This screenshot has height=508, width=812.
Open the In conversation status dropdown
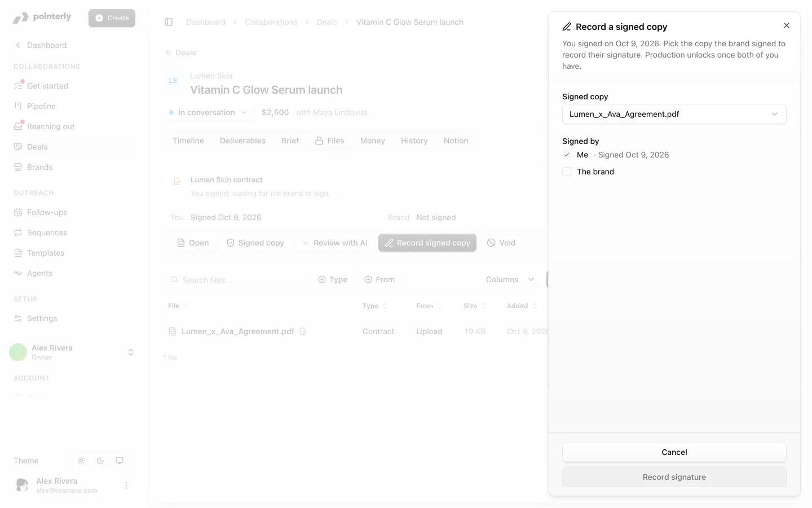(208, 112)
